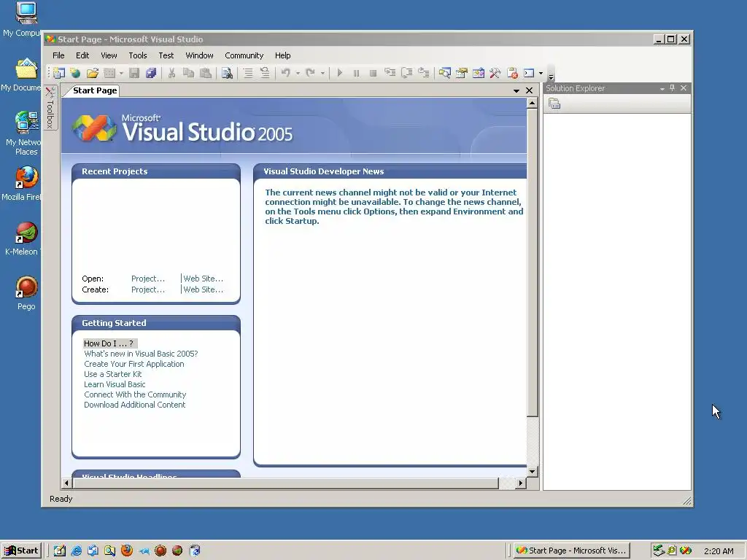Toggle the Solution Explorer auto-hide pin

click(x=672, y=88)
